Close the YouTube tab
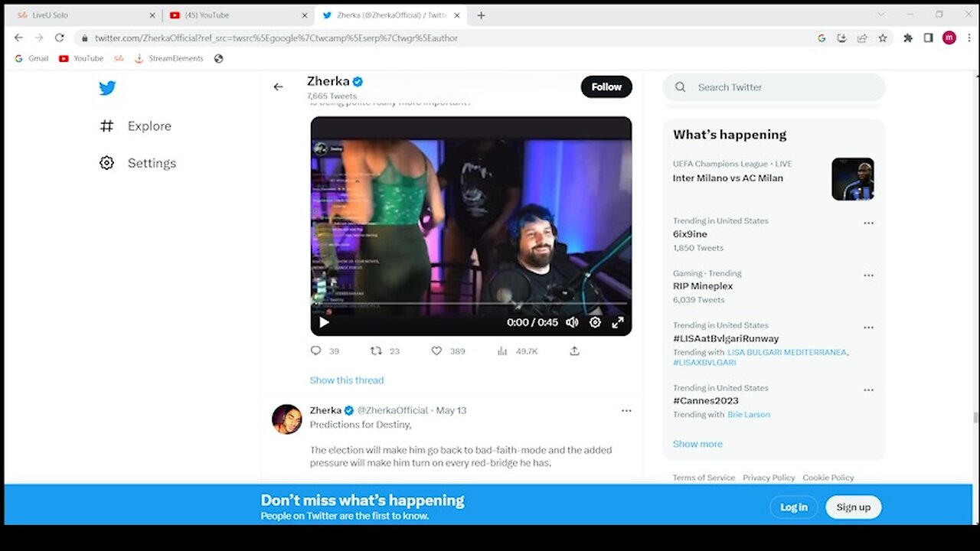980x551 pixels. (305, 15)
